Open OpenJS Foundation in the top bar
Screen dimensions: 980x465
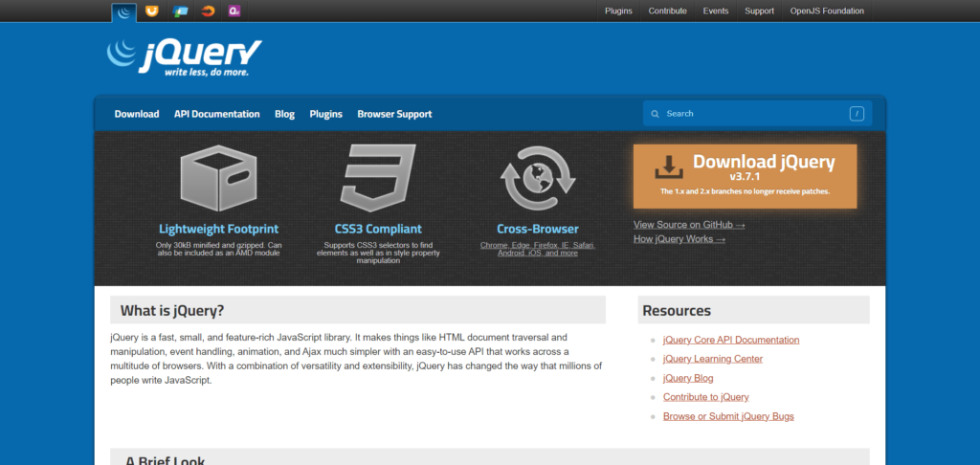click(x=827, y=11)
